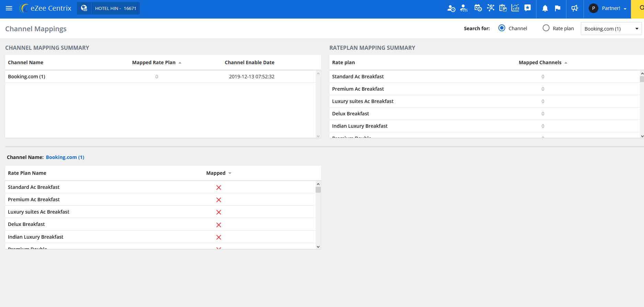The image size is (644, 307).
Task: Open the user with clock icon
Action: 451,8
